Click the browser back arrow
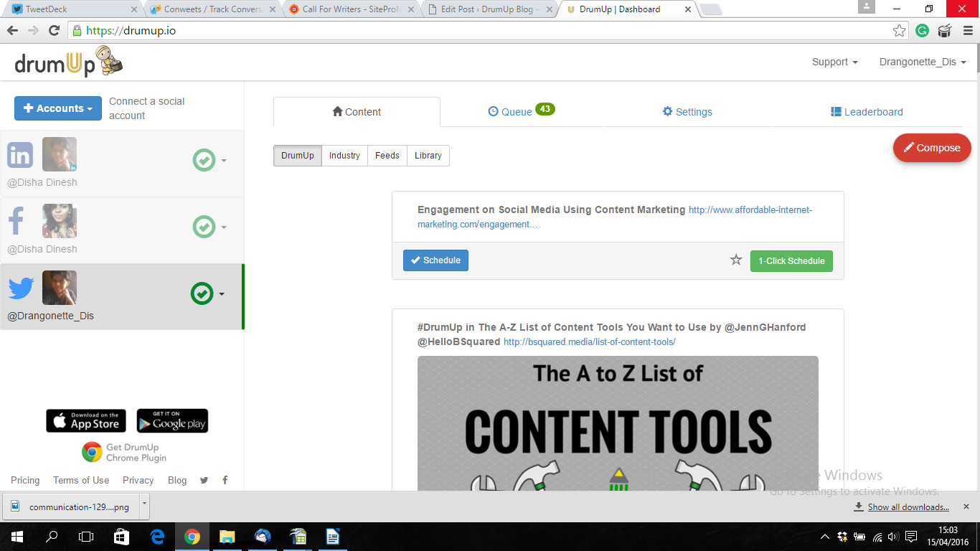980x551 pixels. click(x=12, y=31)
